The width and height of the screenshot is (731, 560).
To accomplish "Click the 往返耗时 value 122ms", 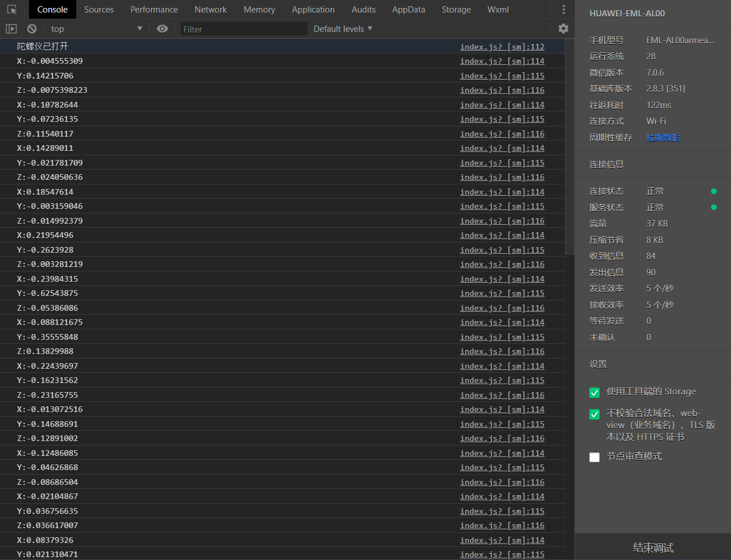I will coord(659,105).
